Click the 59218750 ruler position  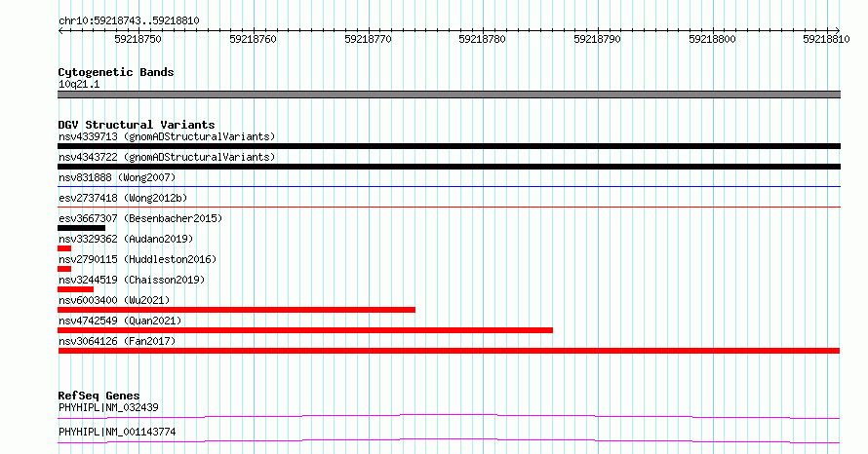click(x=138, y=39)
